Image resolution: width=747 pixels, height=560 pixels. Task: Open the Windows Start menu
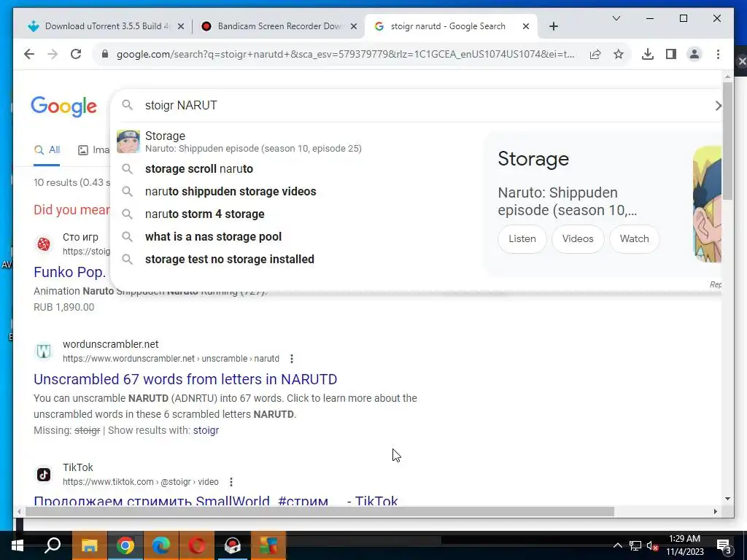[x=18, y=545]
